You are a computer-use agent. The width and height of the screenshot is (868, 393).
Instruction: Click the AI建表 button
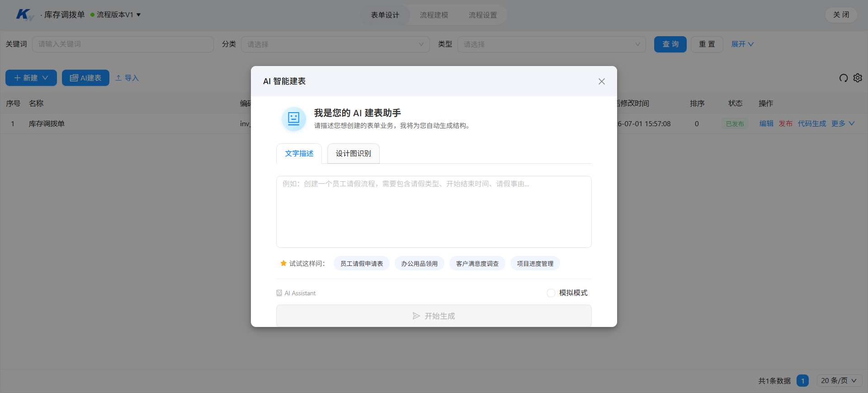click(85, 78)
